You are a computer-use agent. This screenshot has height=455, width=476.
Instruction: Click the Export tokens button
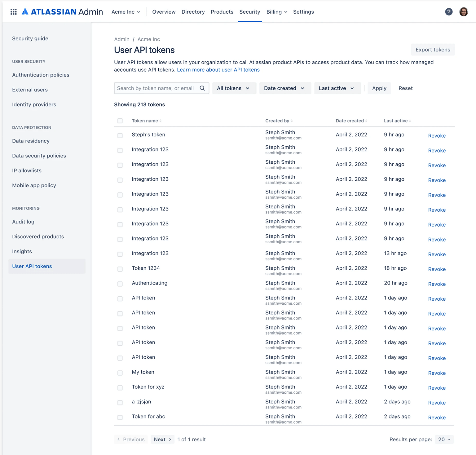pos(433,50)
